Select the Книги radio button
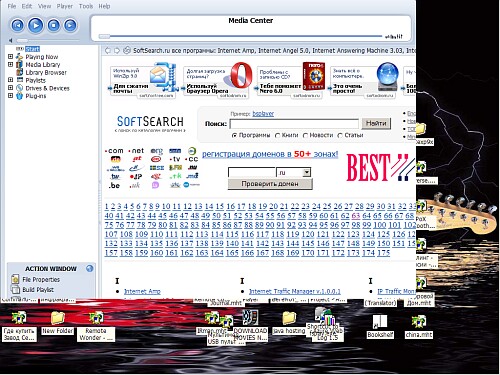This screenshot has height=375, width=500. pos(277,135)
